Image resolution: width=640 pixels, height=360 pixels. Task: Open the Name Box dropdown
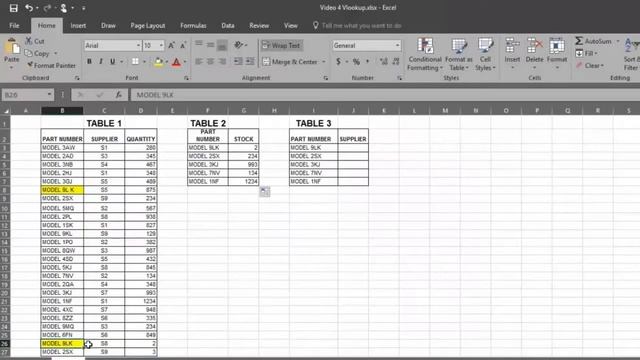pyautogui.click(x=49, y=95)
